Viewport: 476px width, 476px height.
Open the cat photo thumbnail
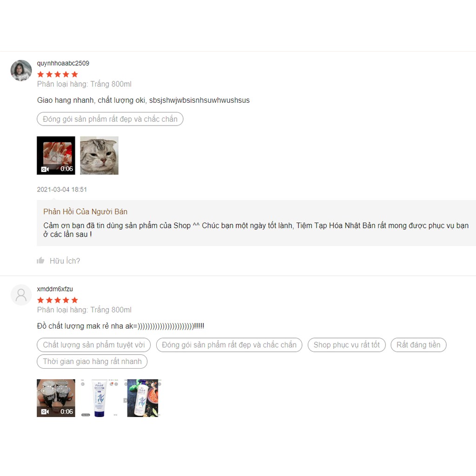tap(99, 155)
